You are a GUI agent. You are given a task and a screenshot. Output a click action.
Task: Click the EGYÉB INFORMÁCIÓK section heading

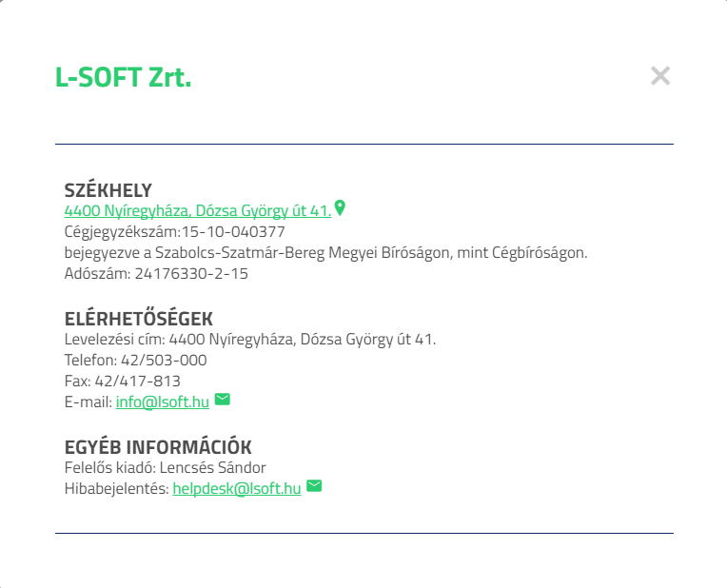coord(158,447)
